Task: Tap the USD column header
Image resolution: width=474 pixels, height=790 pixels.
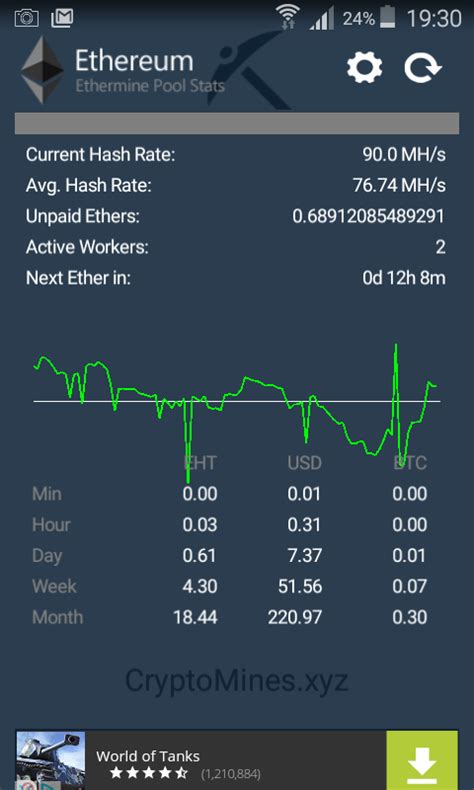Action: click(304, 463)
